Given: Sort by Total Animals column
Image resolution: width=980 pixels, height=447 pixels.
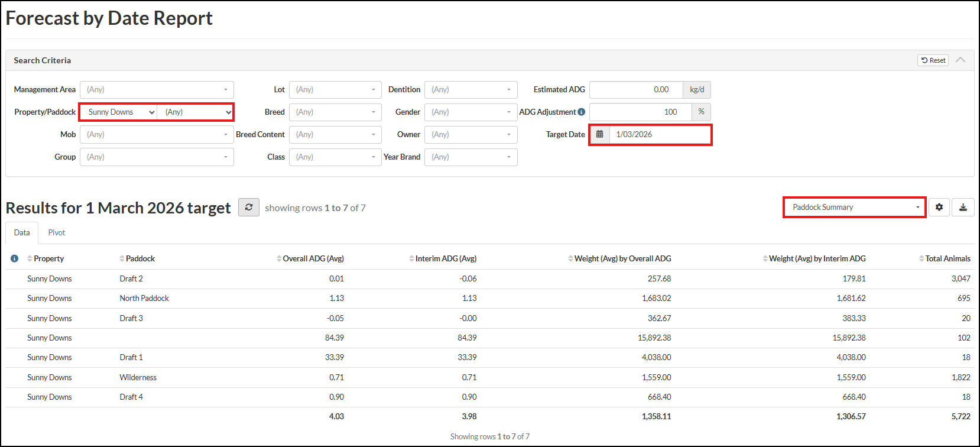Looking at the screenshot, I should point(945,259).
